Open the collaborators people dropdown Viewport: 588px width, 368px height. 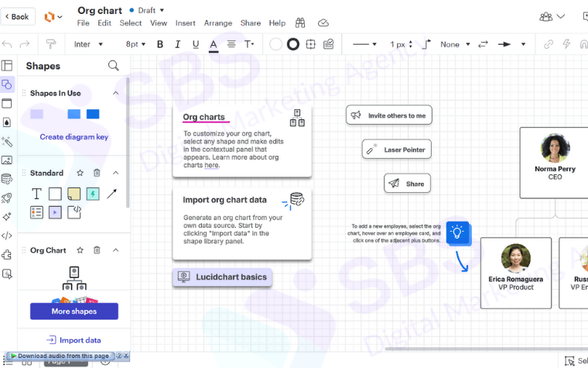[x=552, y=16]
